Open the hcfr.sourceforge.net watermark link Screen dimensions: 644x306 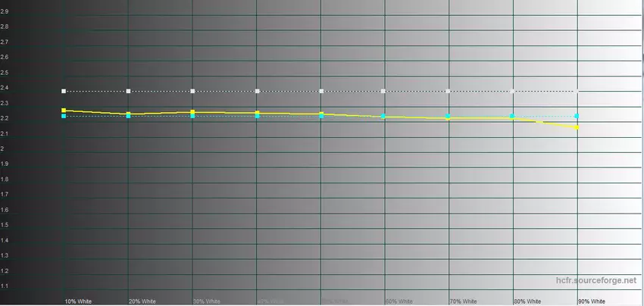click(x=606, y=279)
